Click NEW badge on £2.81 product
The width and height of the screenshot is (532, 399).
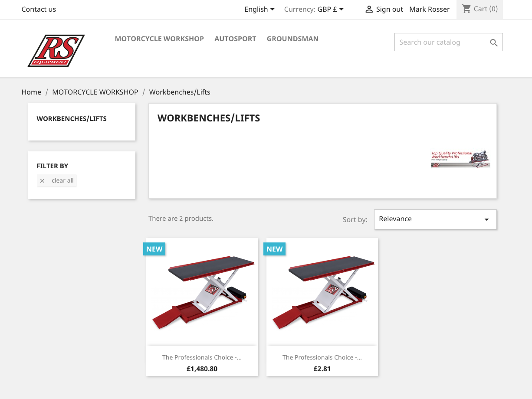coord(274,249)
